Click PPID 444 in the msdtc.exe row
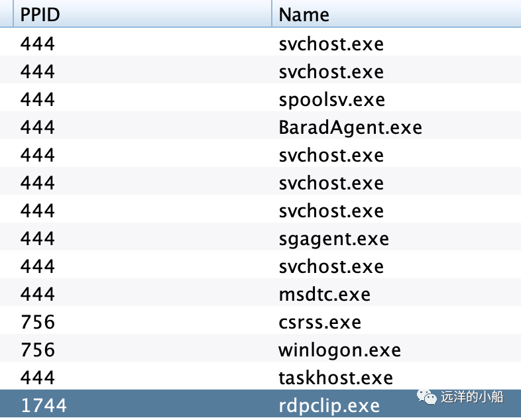 coord(38,295)
